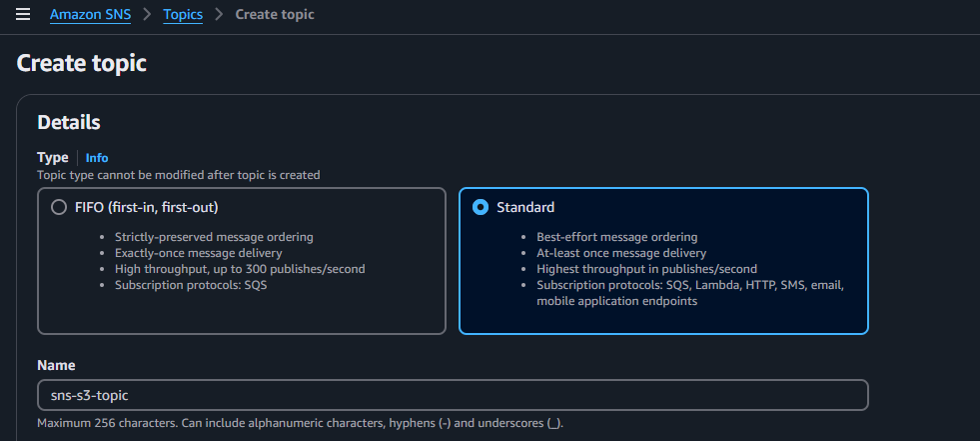Viewport: 980px width, 441px height.
Task: Focus the topic Name input field
Action: tap(453, 395)
